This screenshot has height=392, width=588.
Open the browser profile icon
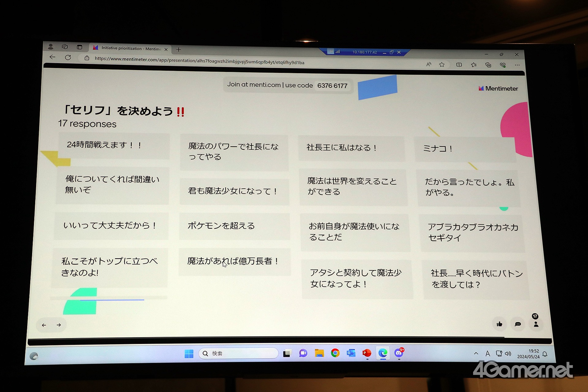pyautogui.click(x=51, y=47)
